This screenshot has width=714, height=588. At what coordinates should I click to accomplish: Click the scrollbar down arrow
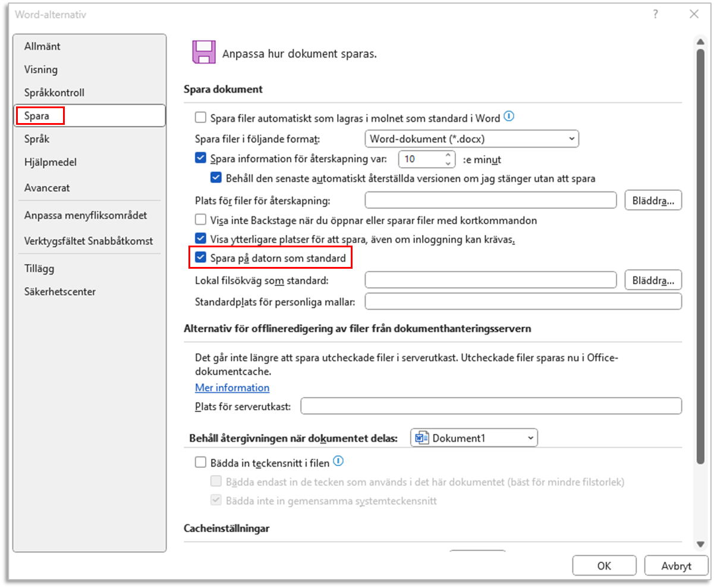pos(700,544)
